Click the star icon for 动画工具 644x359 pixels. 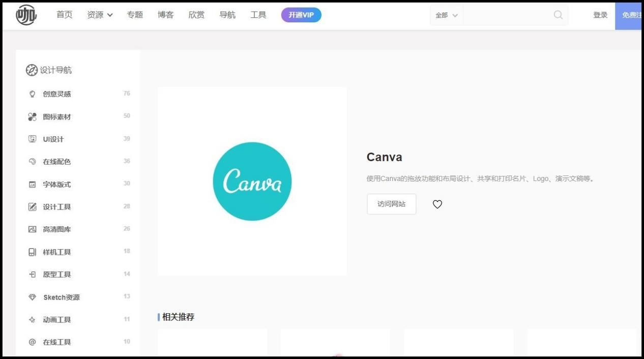[33, 320]
